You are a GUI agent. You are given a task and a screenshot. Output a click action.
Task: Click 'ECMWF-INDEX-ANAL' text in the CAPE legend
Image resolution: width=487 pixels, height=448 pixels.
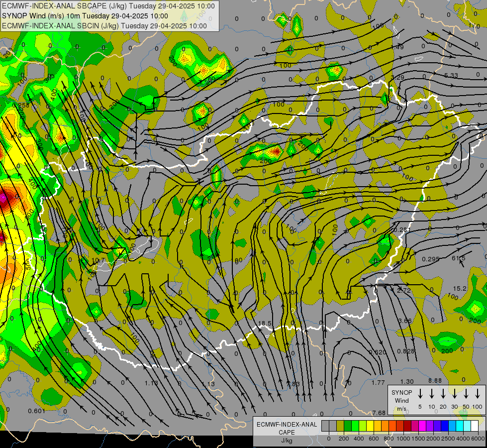point(287,425)
